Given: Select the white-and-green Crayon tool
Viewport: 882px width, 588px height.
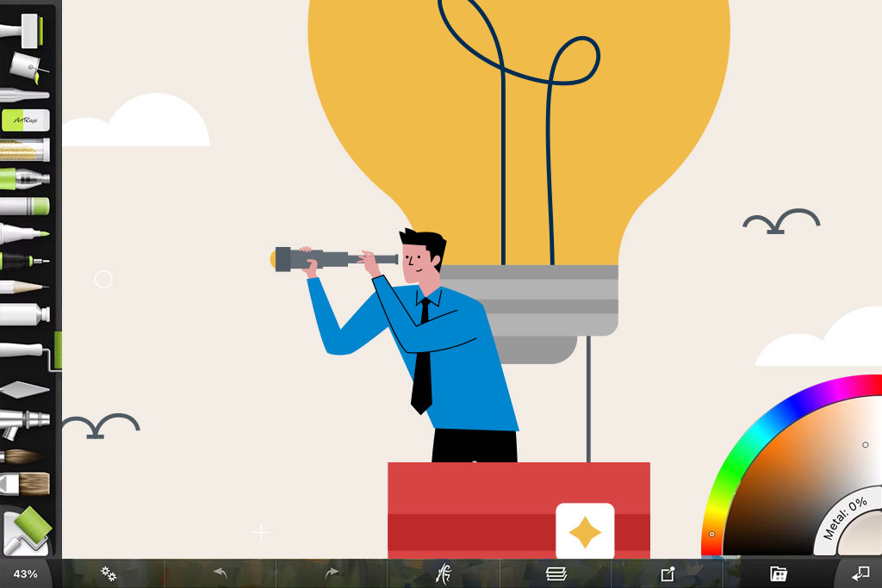Looking at the screenshot, I should (x=25, y=206).
